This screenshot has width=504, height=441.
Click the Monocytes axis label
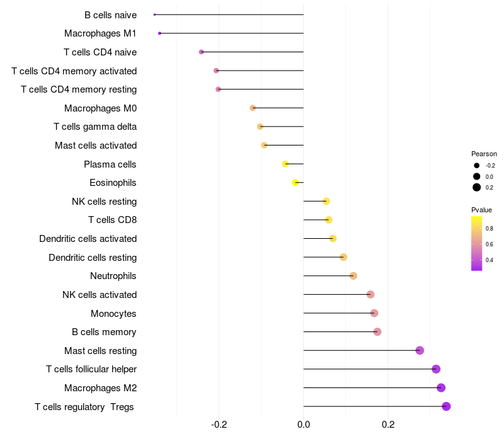(x=113, y=313)
